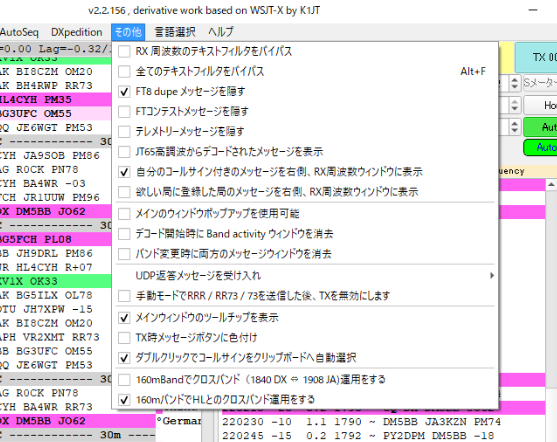Open the AutoSeq menu
This screenshot has width=557, height=442.
coord(19,32)
